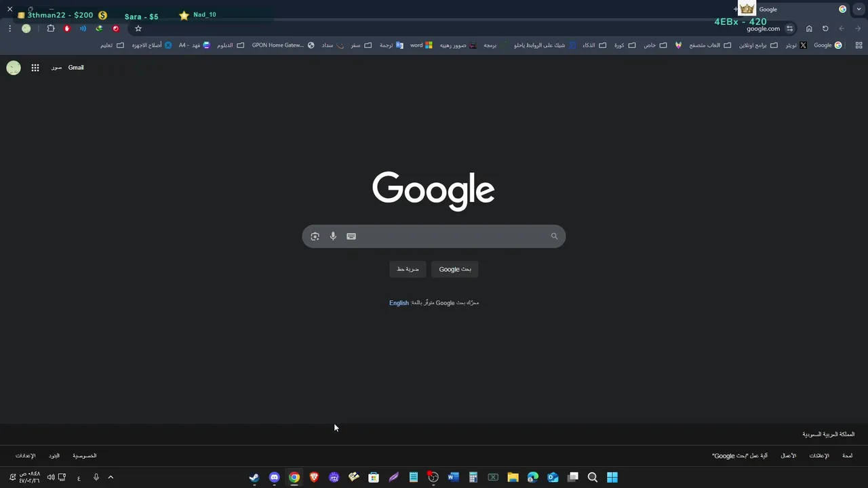This screenshot has height=488, width=868.
Task: Switch Google to English
Action: [399, 303]
